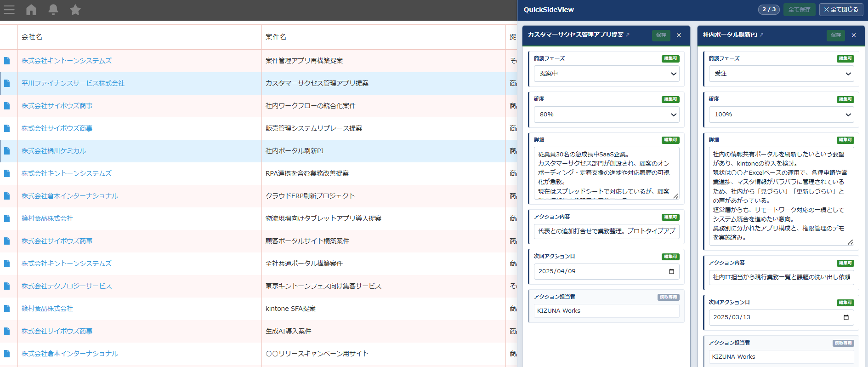The width and height of the screenshot is (868, 367).
Task: Open the favorites star icon
Action: [x=75, y=10]
